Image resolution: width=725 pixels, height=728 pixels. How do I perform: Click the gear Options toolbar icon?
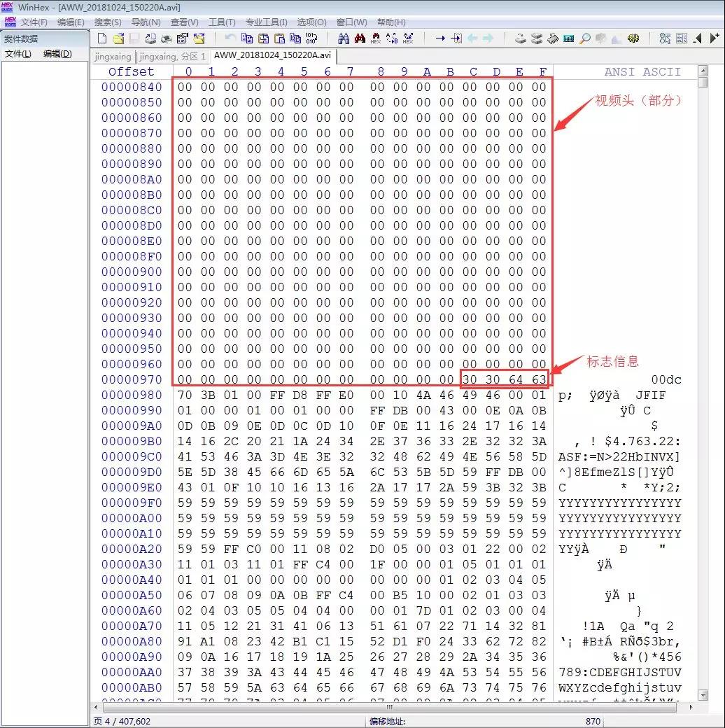[x=633, y=38]
